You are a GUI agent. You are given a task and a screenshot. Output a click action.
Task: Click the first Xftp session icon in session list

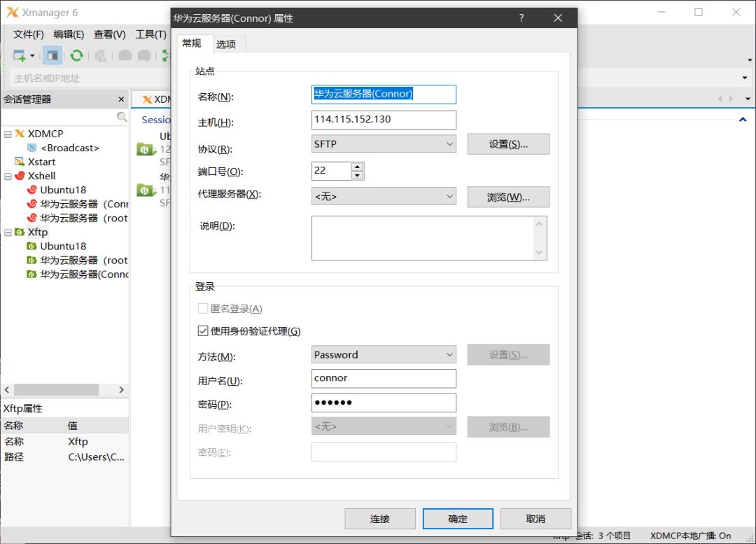146,149
